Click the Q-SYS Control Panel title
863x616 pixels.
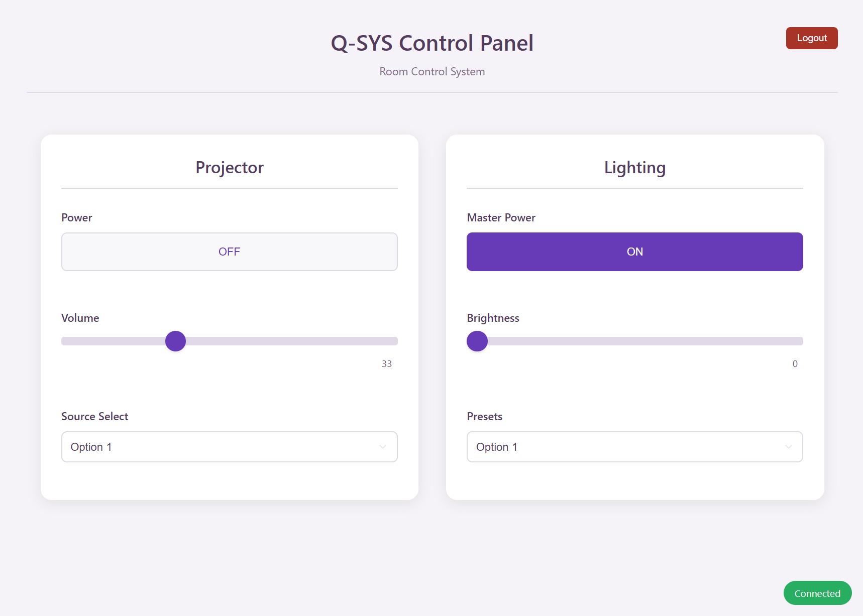tap(432, 43)
